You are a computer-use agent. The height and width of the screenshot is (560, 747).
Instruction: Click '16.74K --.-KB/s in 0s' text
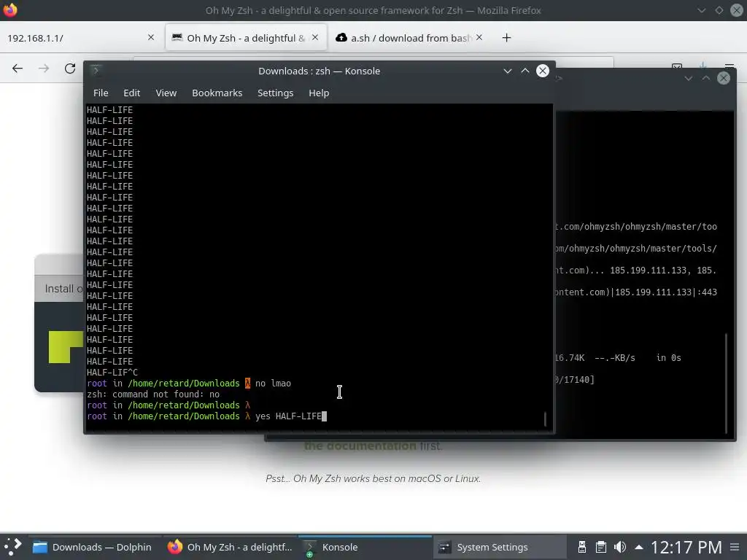click(618, 357)
